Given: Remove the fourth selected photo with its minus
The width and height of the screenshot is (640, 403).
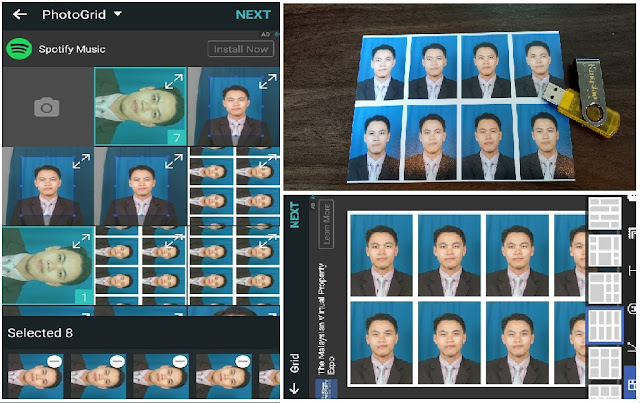Looking at the screenshot, I should (243, 361).
